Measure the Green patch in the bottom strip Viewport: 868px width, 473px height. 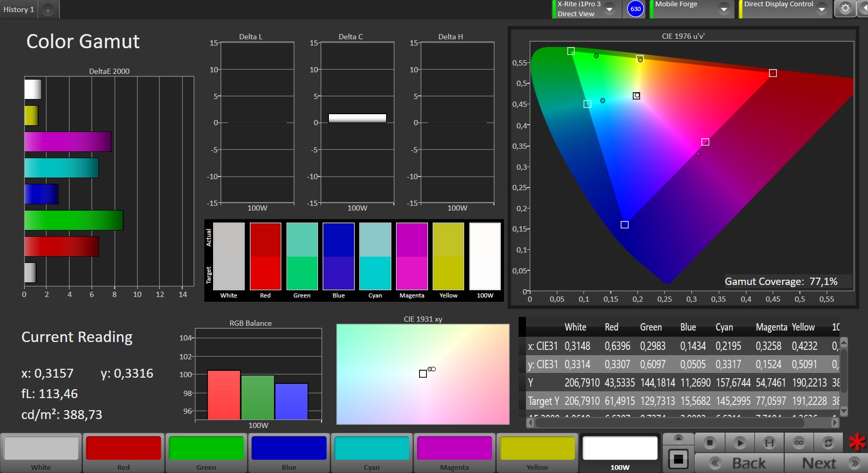click(206, 453)
